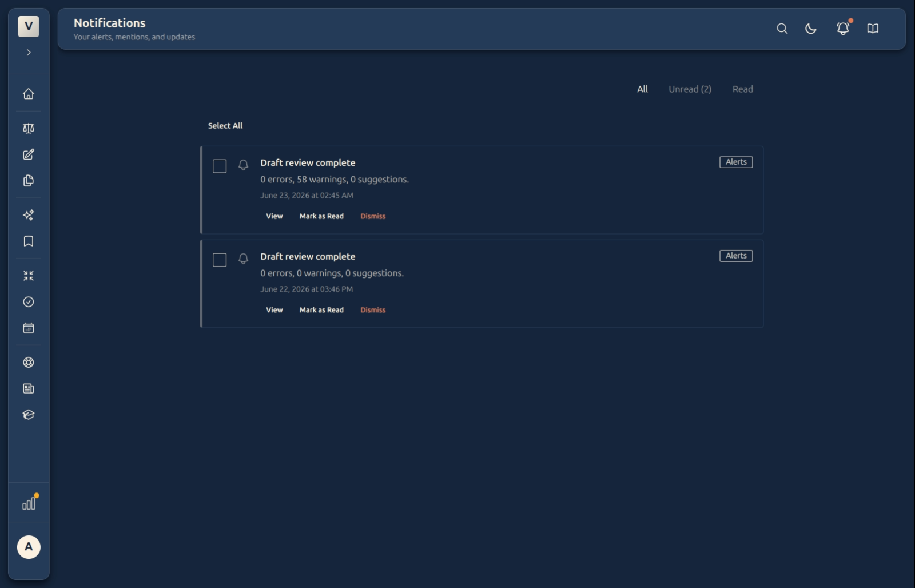
Task: Open the scales of justice icon
Action: 29,128
